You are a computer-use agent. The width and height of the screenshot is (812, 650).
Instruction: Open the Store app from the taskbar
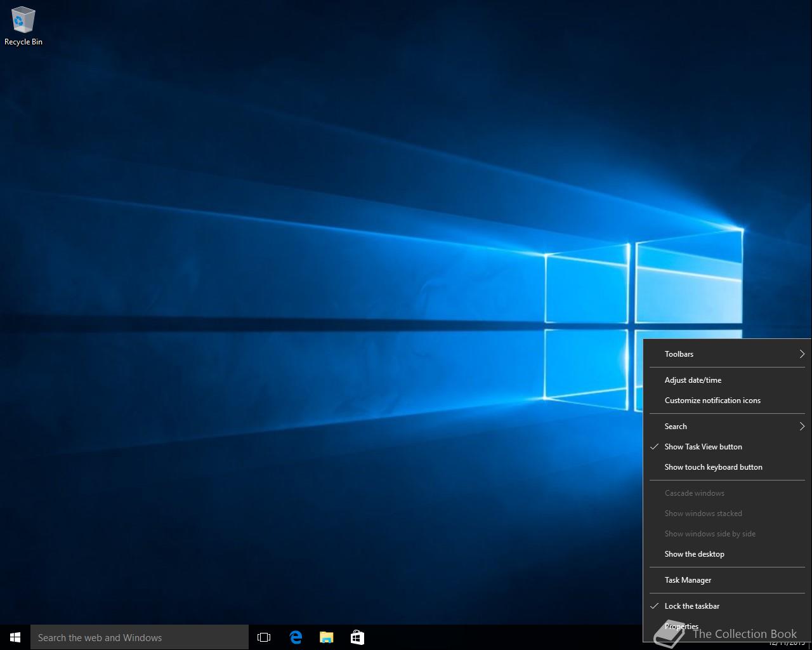357,637
